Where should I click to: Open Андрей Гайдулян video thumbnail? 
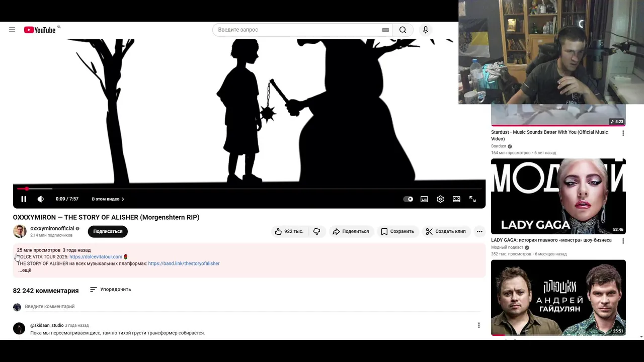coord(558,298)
